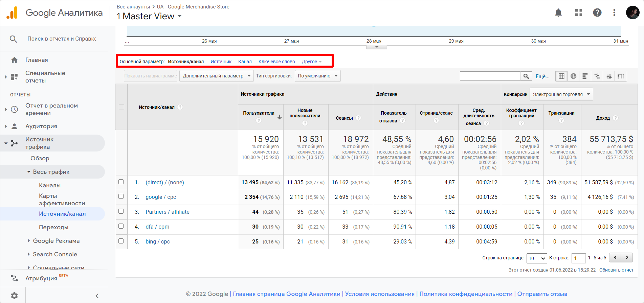The height and width of the screenshot is (303, 644).
Task: Open the three-dot more options menu
Action: [x=614, y=13]
